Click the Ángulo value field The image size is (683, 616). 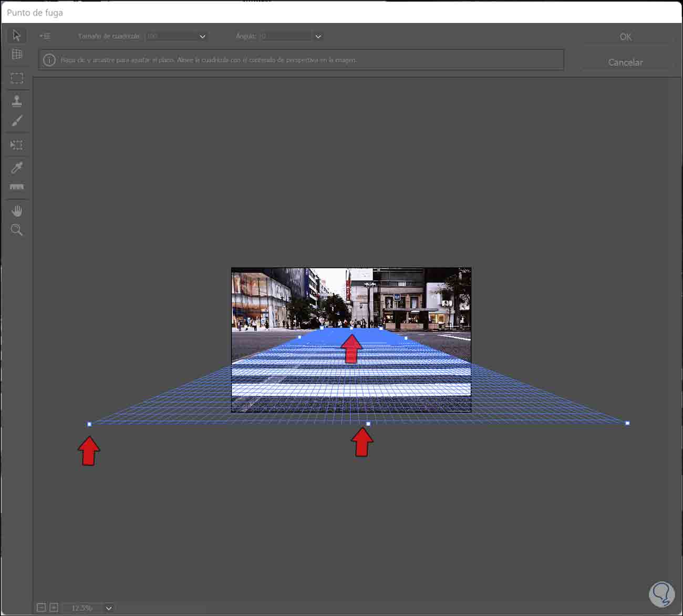[286, 36]
